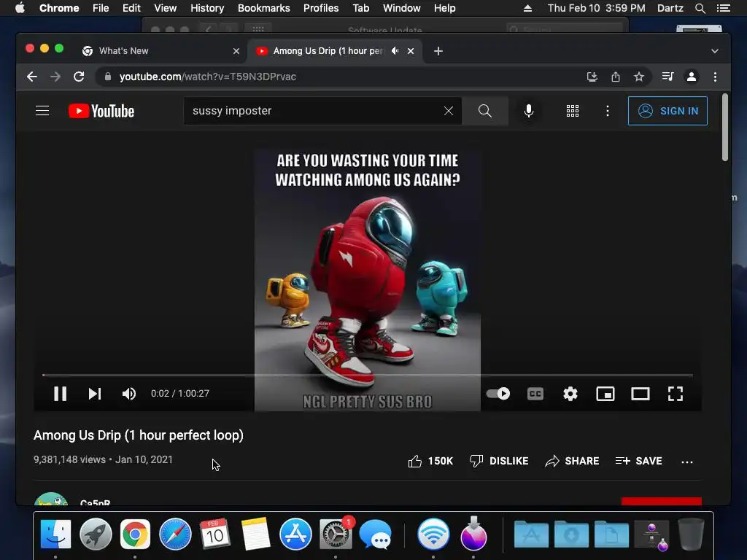Screen dimensions: 747x560
Task: Open video settings gear
Action: (570, 394)
